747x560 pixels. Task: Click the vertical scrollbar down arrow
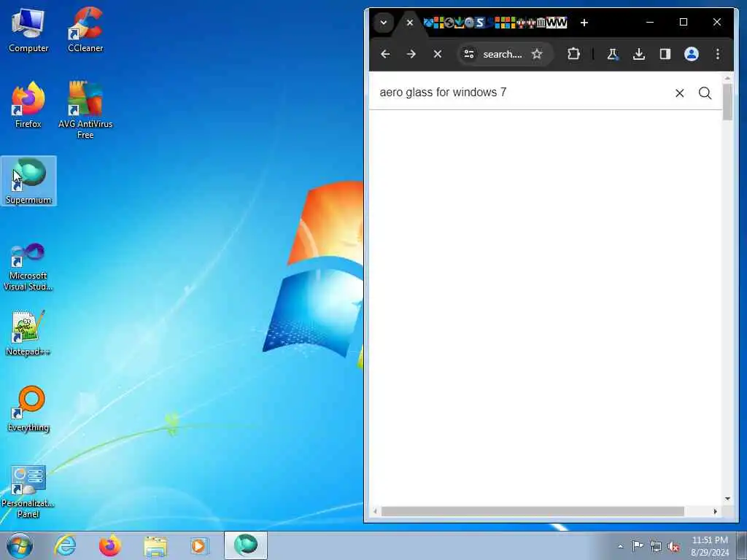[727, 499]
